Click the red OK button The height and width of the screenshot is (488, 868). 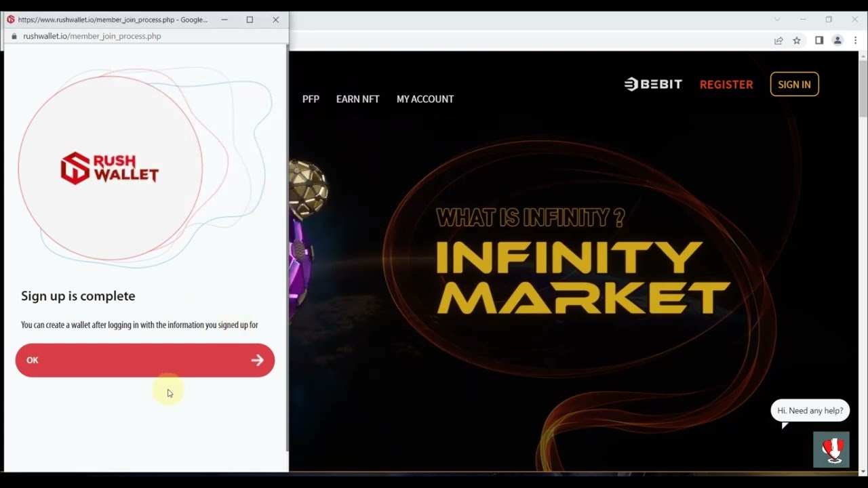(145, 360)
